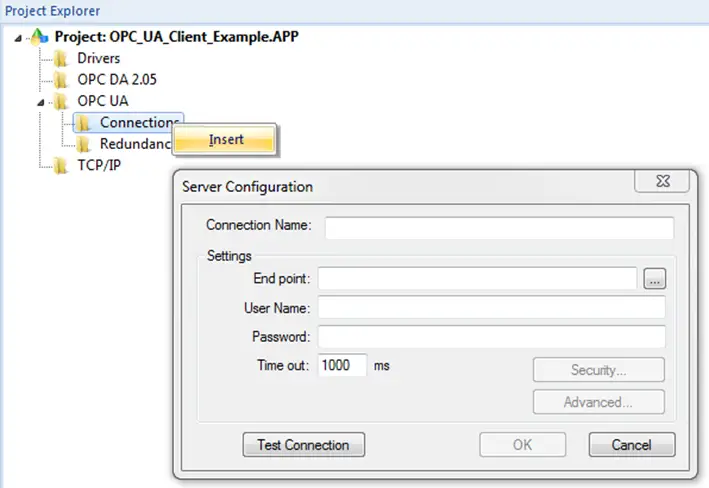709x488 pixels.
Task: Collapse the OPC UA tree node
Action: tap(40, 103)
